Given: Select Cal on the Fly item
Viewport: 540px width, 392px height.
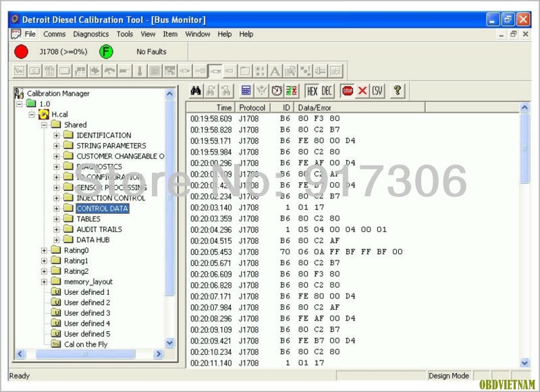Looking at the screenshot, I should point(86,344).
